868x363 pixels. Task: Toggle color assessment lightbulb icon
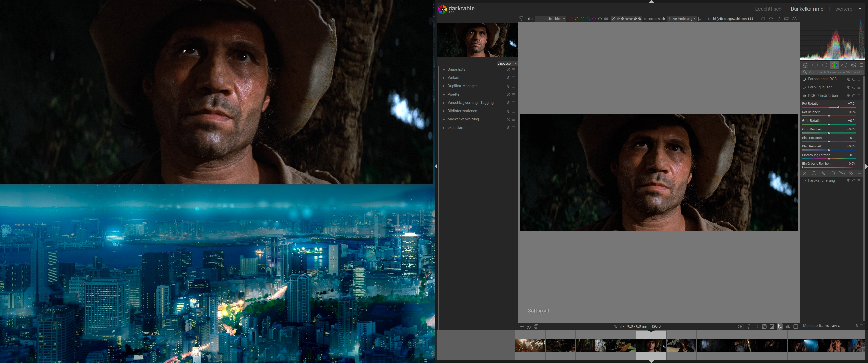[x=748, y=327]
